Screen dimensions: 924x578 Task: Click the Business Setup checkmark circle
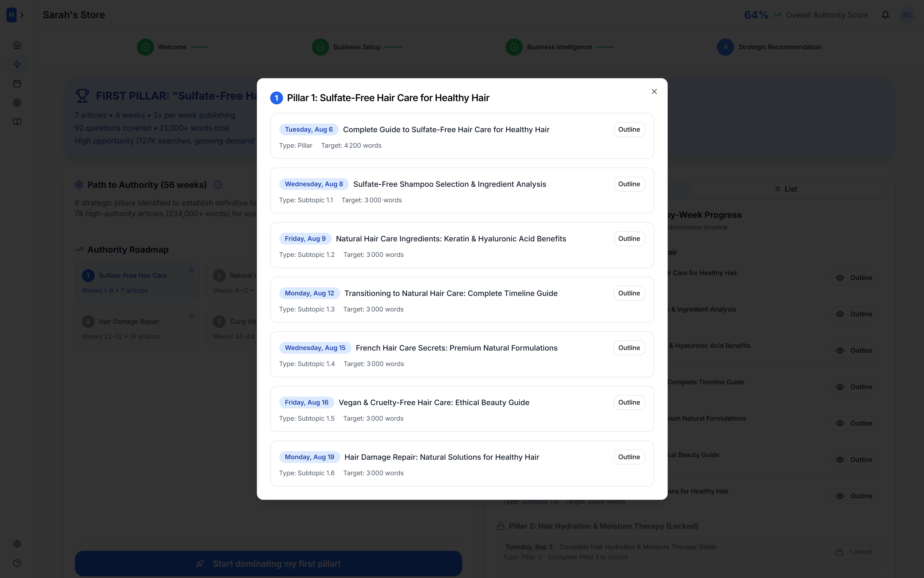(x=320, y=47)
